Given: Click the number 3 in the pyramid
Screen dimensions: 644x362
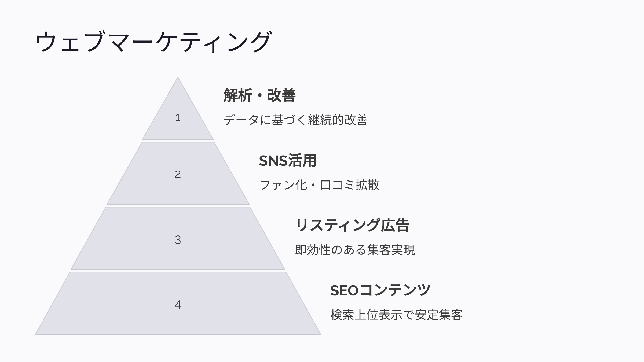Looking at the screenshot, I should (x=178, y=240).
